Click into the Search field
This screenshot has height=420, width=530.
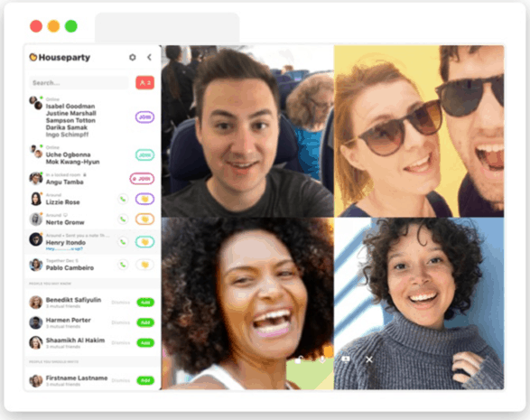click(79, 83)
